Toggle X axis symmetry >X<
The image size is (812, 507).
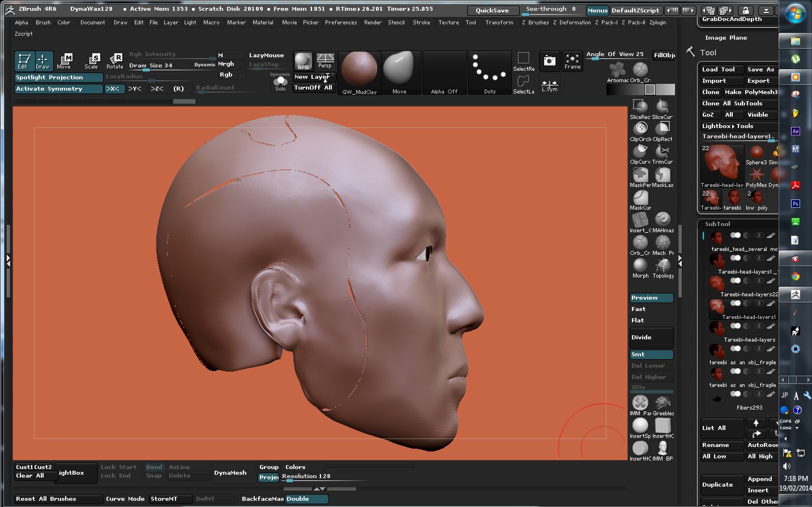point(114,89)
